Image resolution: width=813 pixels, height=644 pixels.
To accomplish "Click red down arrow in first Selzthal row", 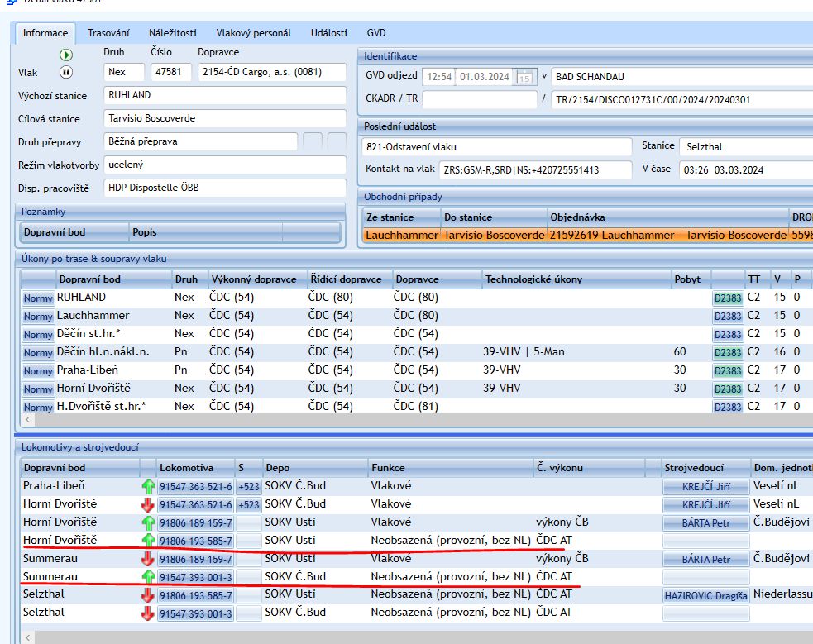I will coord(149,595).
